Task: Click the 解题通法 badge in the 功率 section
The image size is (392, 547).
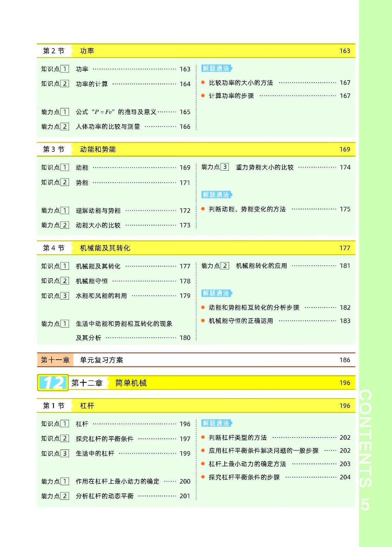Action: pyautogui.click(x=216, y=68)
